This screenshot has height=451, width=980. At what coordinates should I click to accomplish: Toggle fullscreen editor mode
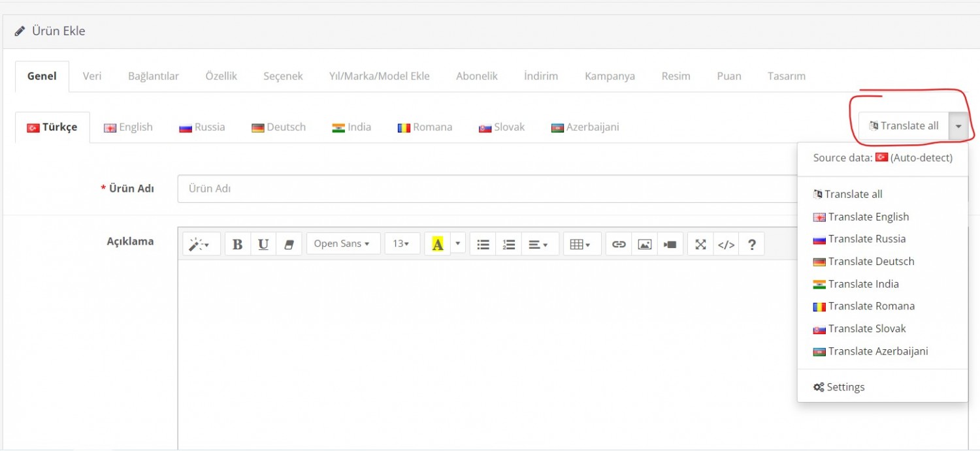click(700, 244)
